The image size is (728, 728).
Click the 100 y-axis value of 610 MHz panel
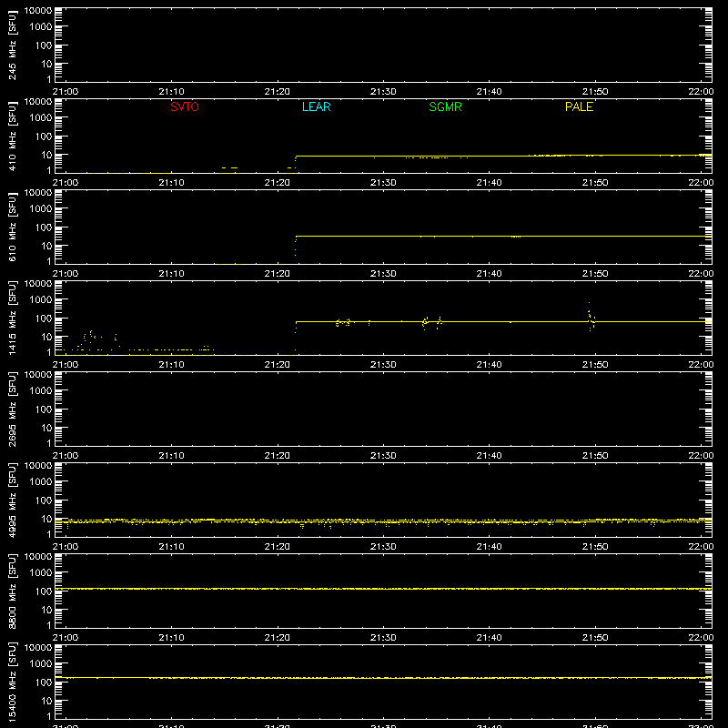tap(44, 227)
